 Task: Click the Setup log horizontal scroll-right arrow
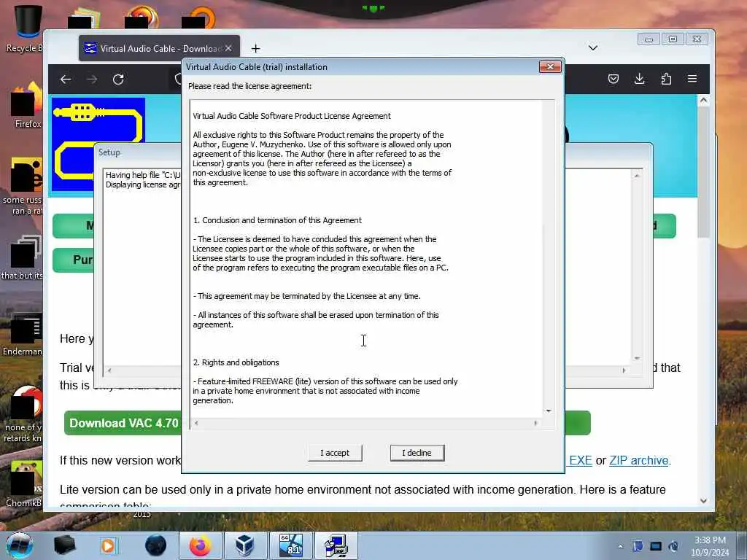click(x=624, y=370)
